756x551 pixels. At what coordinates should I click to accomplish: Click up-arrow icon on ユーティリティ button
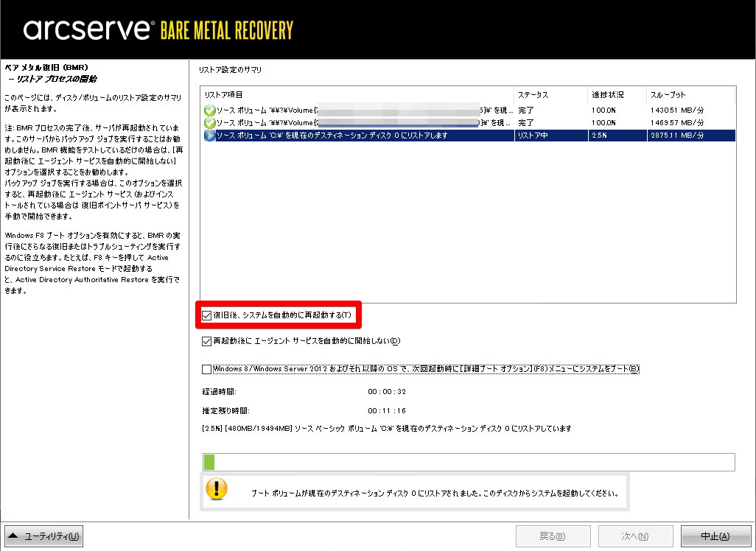(x=13, y=536)
